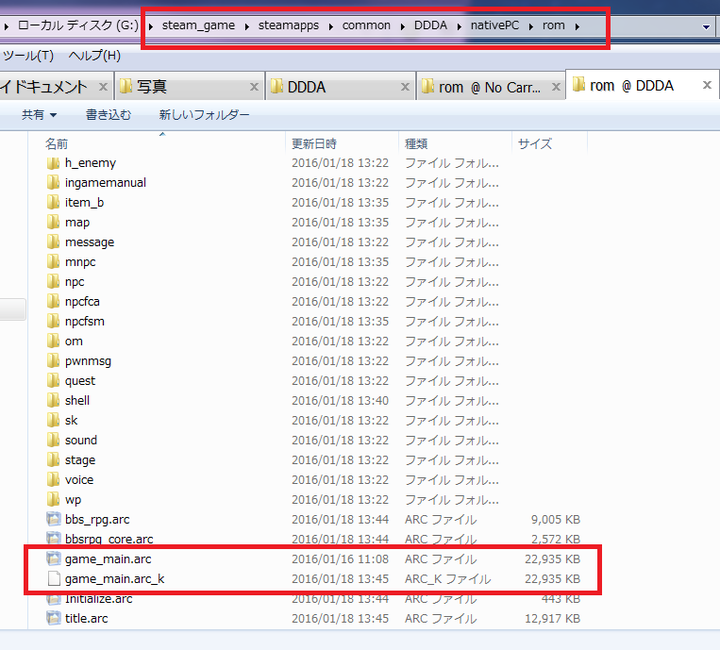Select the npcfca folder icon
The image size is (720, 650).
point(53,302)
